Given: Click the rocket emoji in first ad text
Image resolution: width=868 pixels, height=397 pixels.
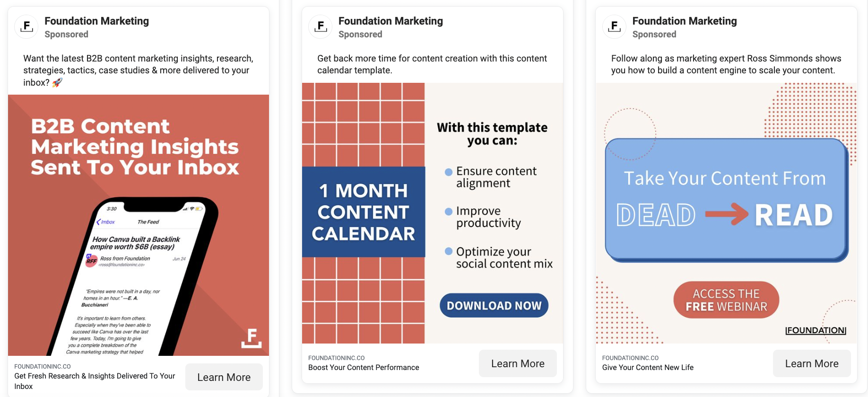Looking at the screenshot, I should click(57, 82).
